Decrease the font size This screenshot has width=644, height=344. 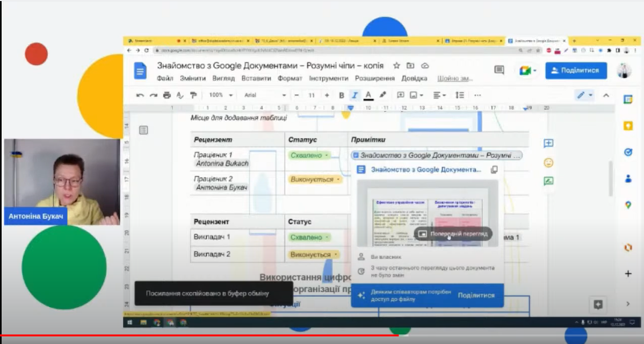tap(296, 95)
